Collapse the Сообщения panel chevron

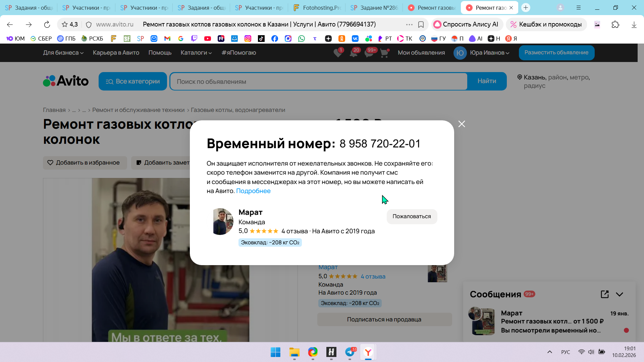pyautogui.click(x=620, y=294)
